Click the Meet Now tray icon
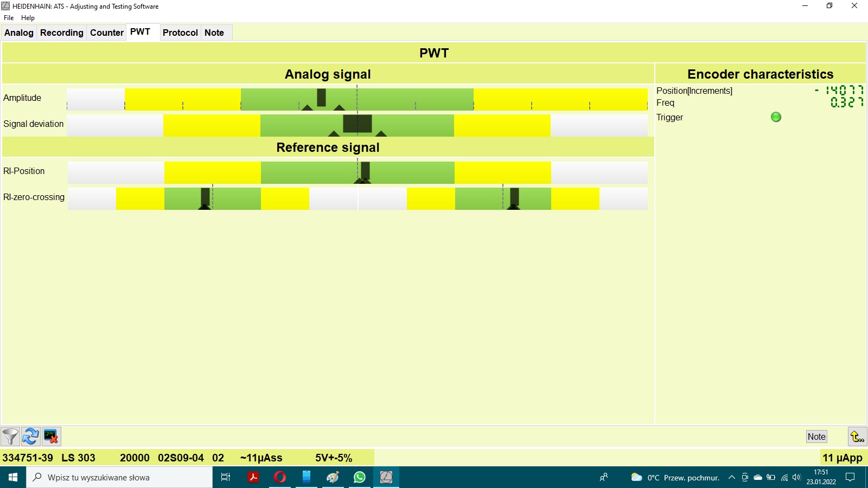The width and height of the screenshot is (868, 488). [x=745, y=477]
